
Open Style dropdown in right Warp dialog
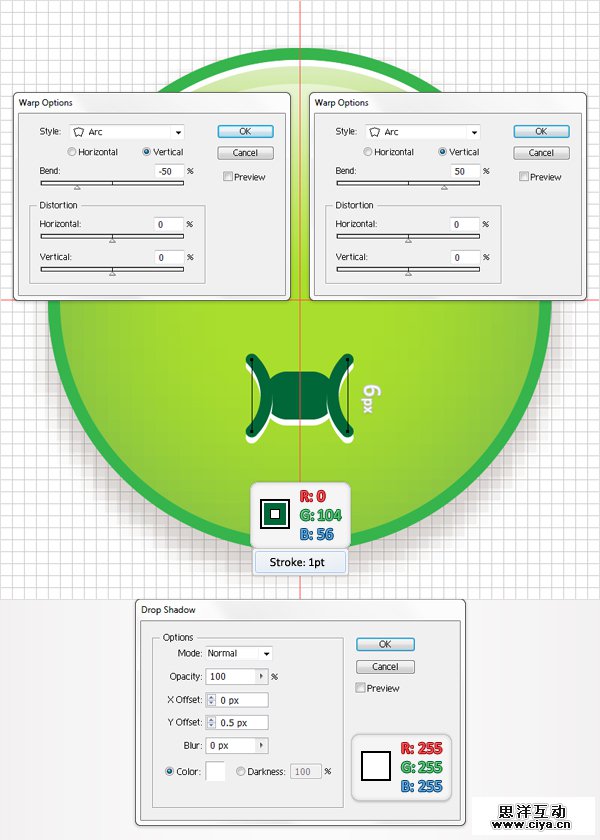(x=474, y=132)
